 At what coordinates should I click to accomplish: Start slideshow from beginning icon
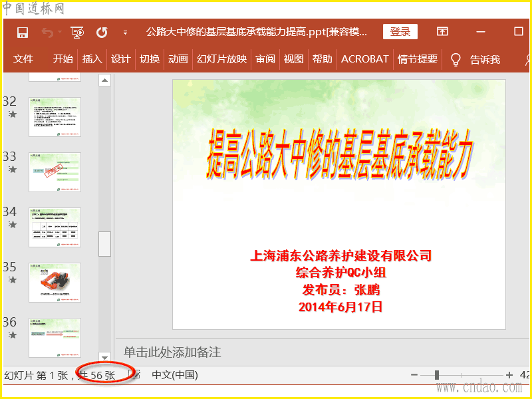[77, 32]
